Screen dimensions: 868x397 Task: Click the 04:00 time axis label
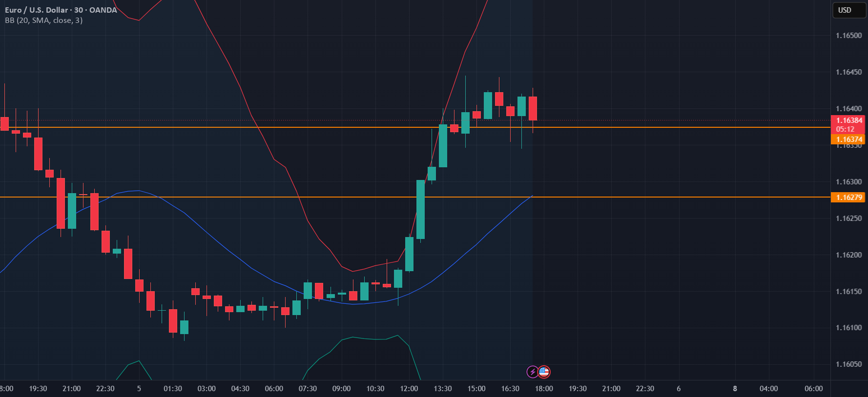tap(769, 389)
